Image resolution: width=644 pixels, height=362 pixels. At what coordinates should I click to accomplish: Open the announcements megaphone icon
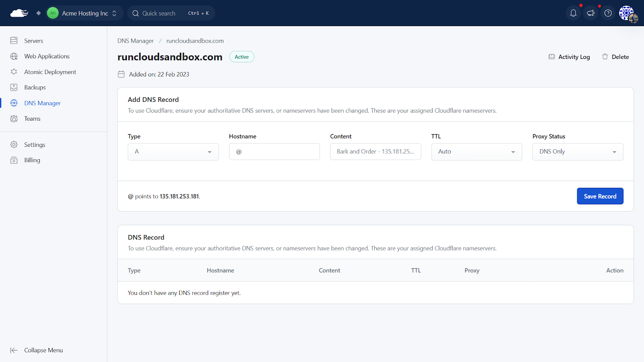pyautogui.click(x=590, y=13)
